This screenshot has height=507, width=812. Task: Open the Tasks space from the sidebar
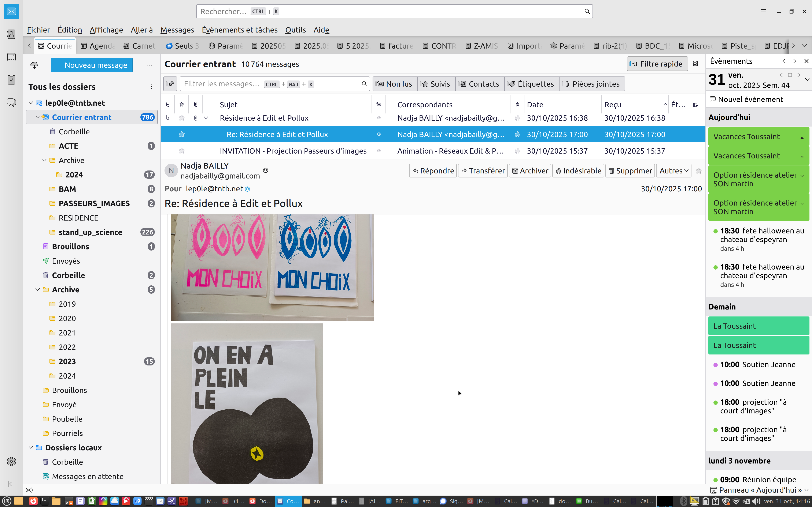11,79
